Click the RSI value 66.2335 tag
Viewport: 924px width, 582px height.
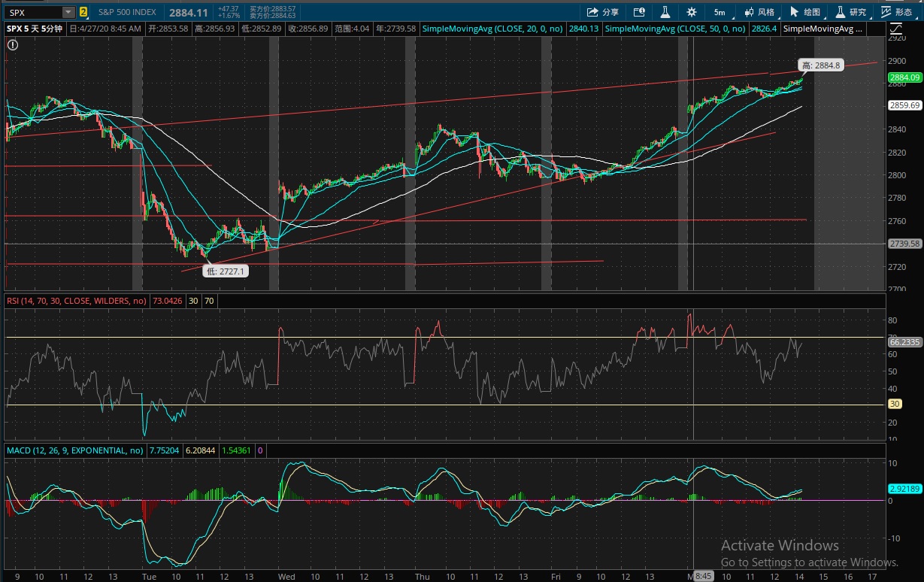pos(904,341)
